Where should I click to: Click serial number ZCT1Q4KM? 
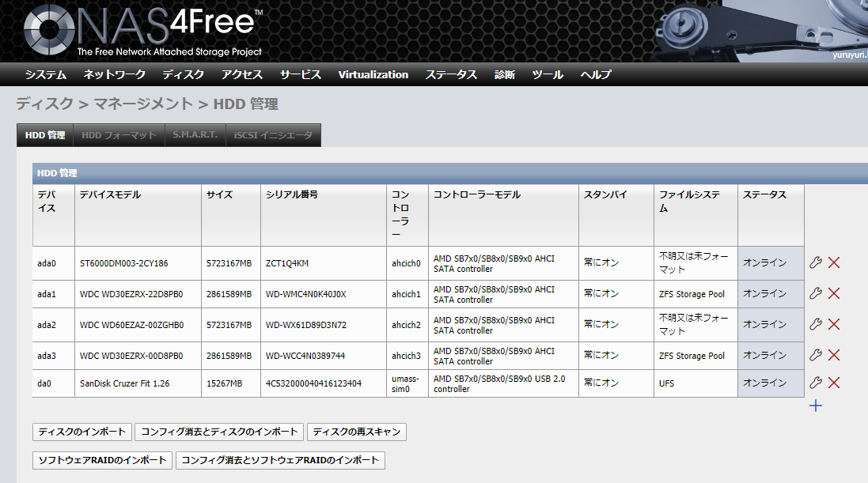coord(287,263)
